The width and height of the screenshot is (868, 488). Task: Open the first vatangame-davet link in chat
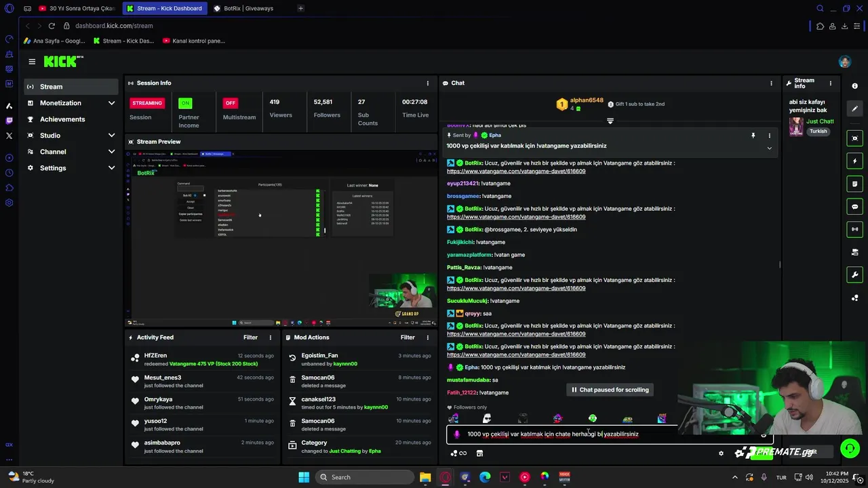pos(516,171)
